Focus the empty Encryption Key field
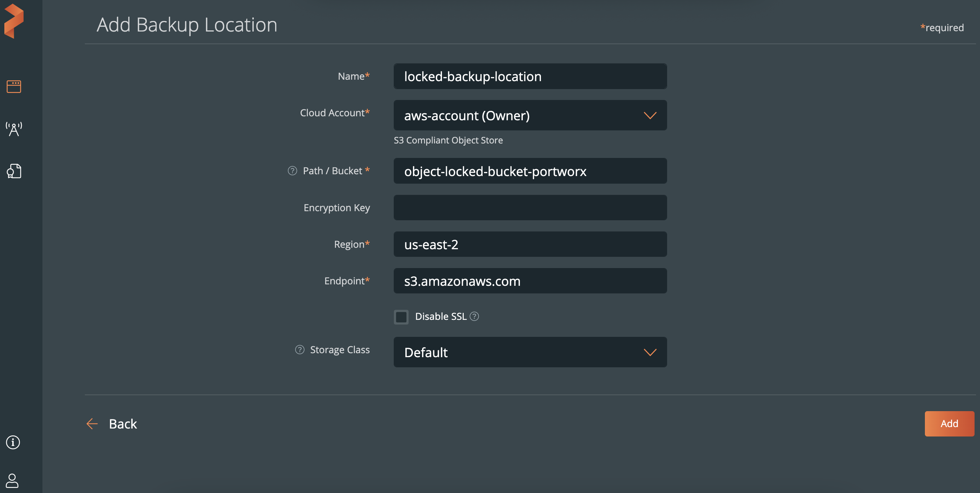Image resolution: width=980 pixels, height=493 pixels. click(x=530, y=208)
